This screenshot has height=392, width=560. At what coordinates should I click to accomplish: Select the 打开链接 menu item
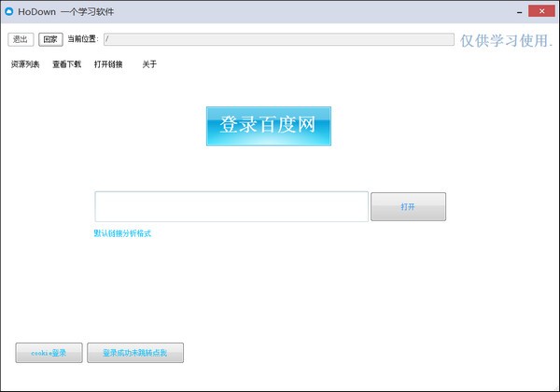point(108,64)
